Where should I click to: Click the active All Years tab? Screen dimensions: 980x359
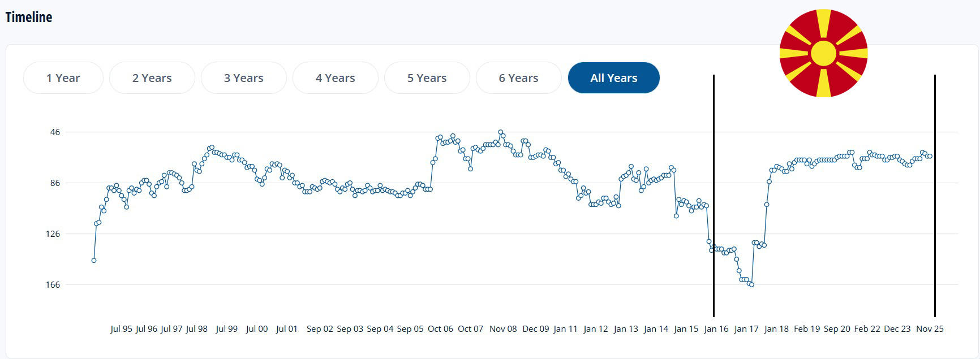[x=613, y=78]
